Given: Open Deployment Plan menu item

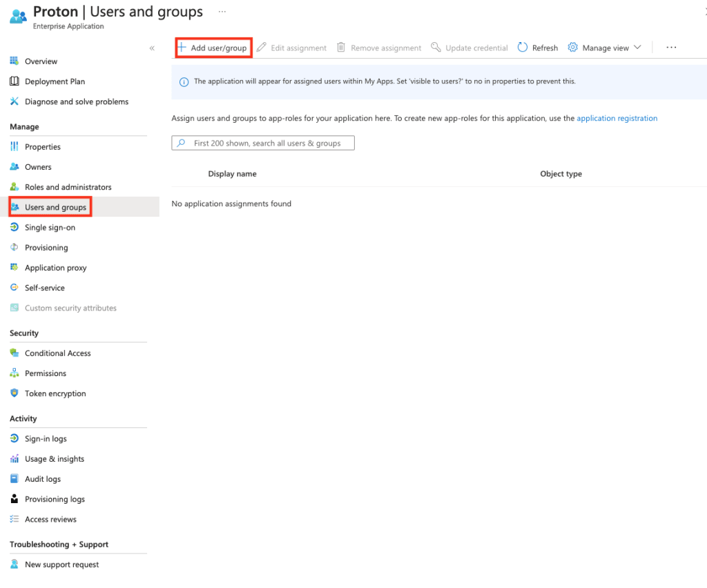Looking at the screenshot, I should tap(55, 81).
